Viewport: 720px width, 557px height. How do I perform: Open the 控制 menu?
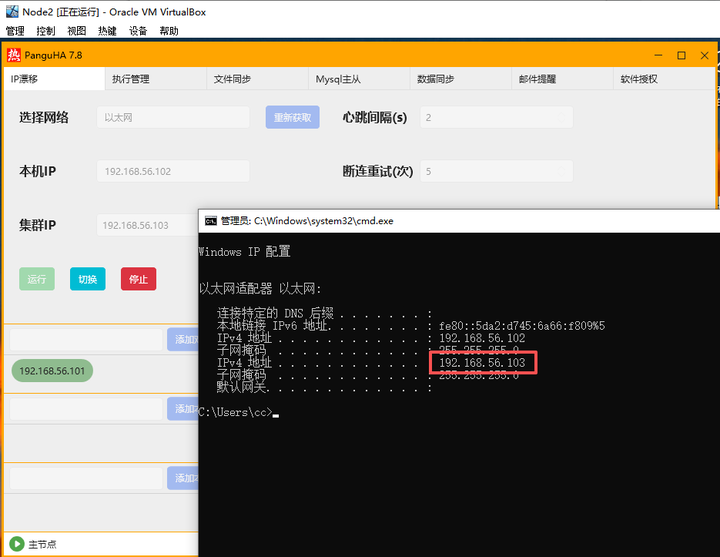point(45,31)
